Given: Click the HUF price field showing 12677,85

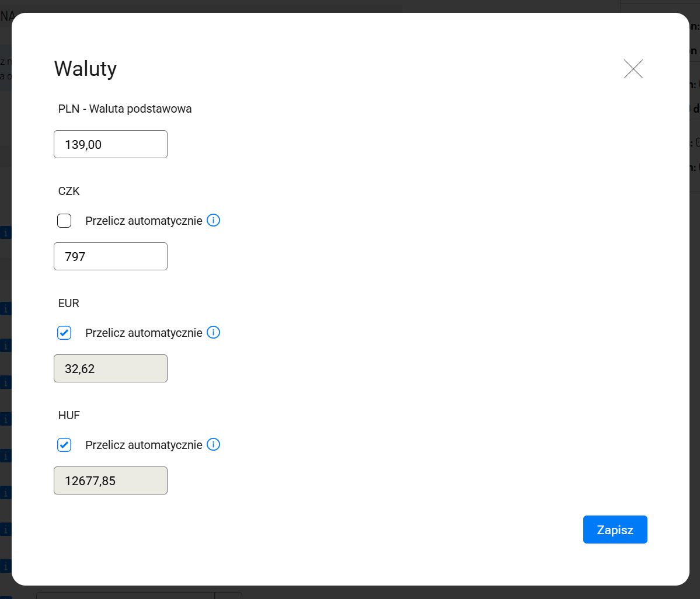Looking at the screenshot, I should (x=110, y=480).
